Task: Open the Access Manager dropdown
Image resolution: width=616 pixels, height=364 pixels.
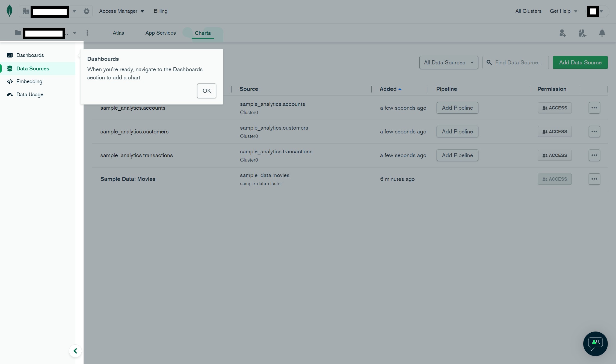Action: 122,11
